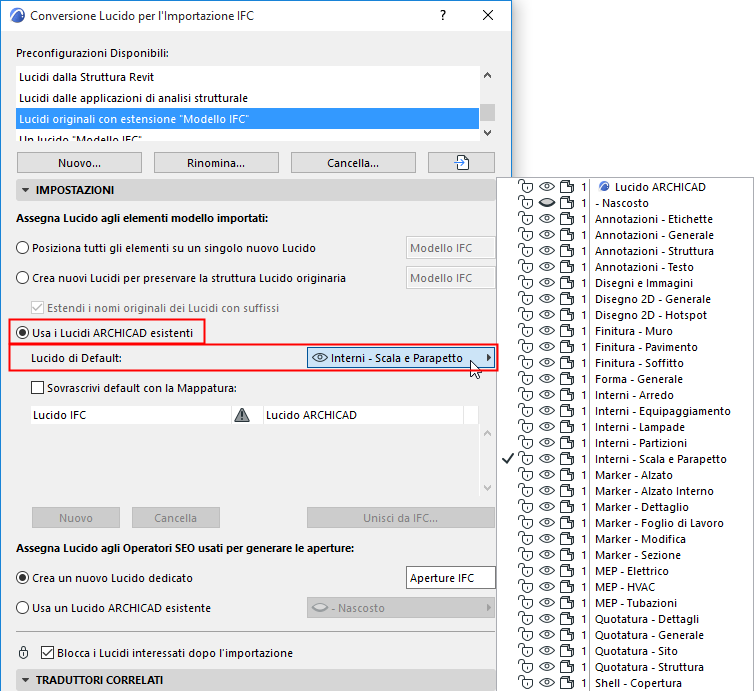
Task: Click the help question mark button
Action: point(443,15)
